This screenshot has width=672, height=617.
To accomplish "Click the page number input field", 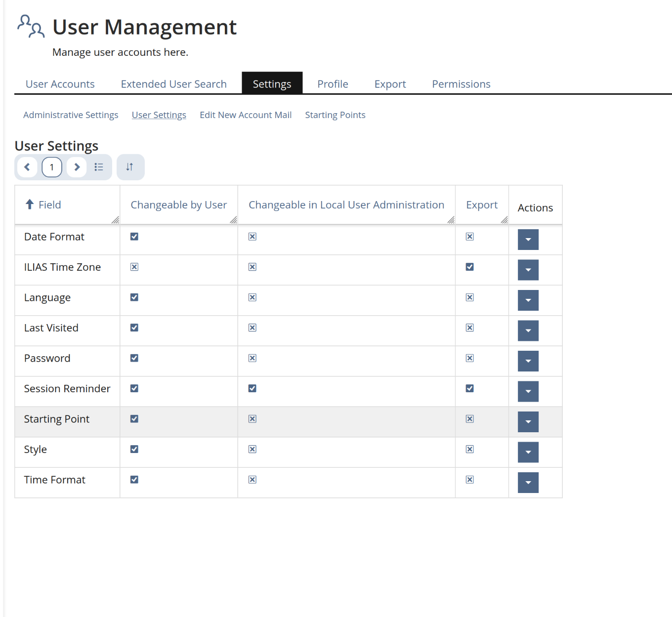I will [51, 167].
